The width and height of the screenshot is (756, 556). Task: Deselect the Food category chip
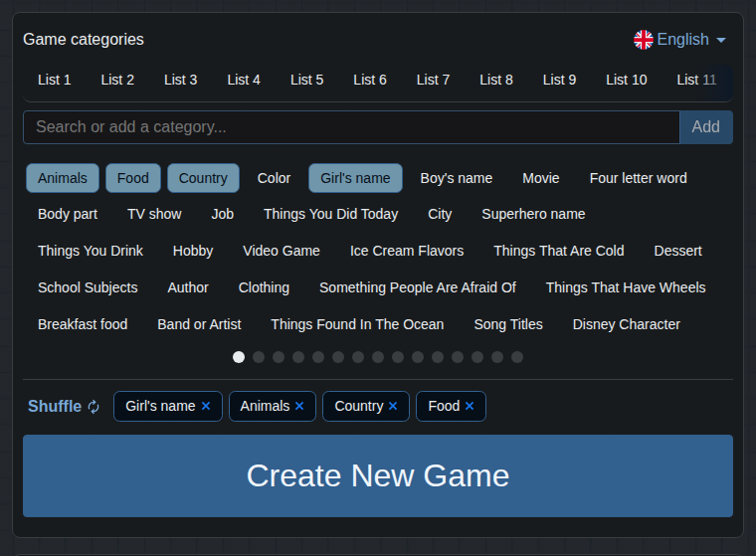click(x=133, y=178)
